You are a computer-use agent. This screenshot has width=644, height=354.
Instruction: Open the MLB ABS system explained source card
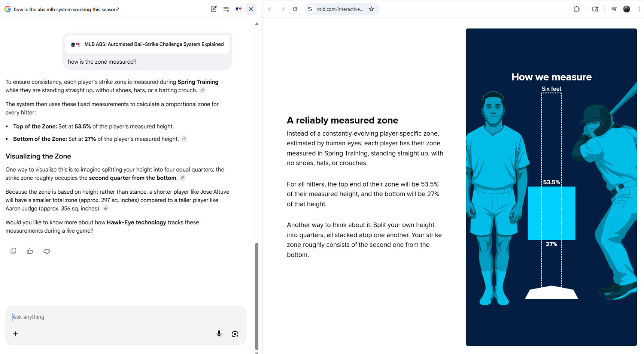(x=147, y=44)
